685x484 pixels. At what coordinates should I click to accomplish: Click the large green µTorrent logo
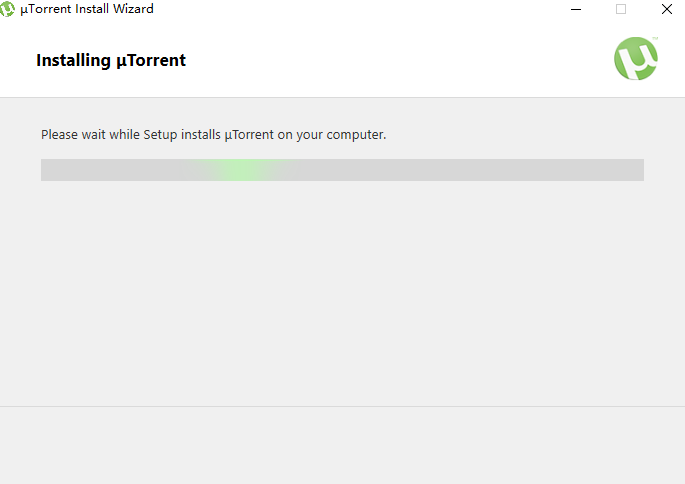(x=636, y=59)
